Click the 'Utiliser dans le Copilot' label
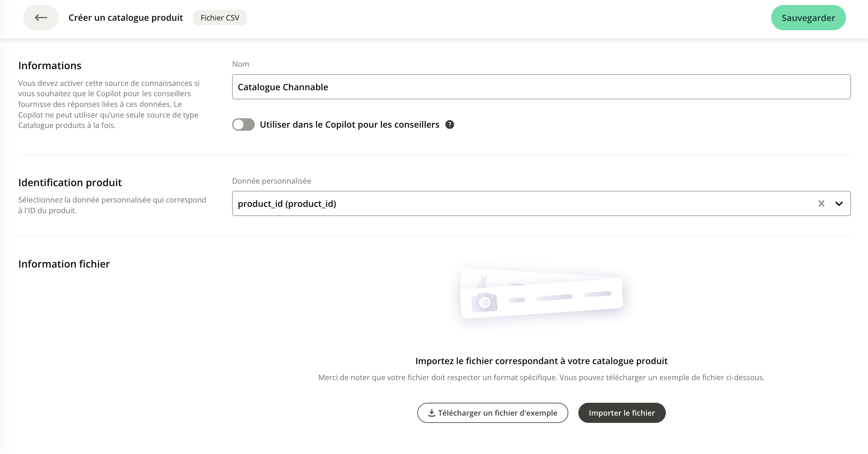Image resolution: width=868 pixels, height=454 pixels. [x=349, y=125]
